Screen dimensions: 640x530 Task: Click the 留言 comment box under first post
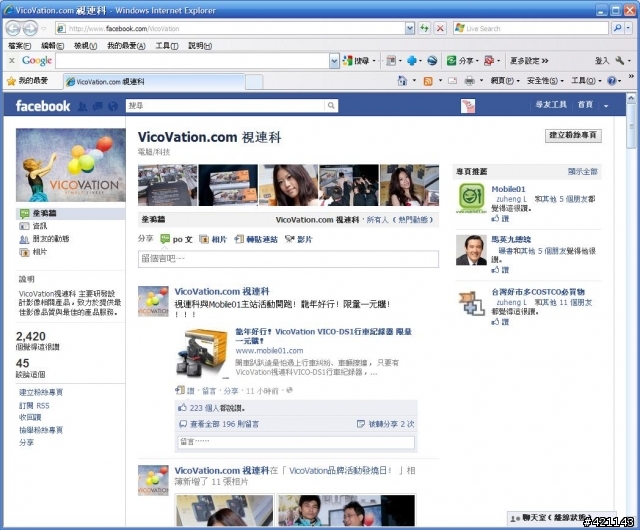pos(296,442)
